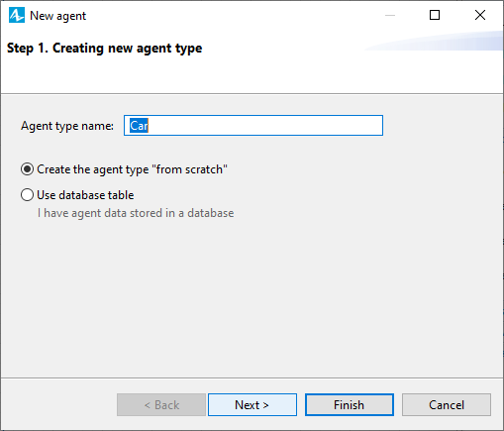Click the disabled Back button

[161, 404]
